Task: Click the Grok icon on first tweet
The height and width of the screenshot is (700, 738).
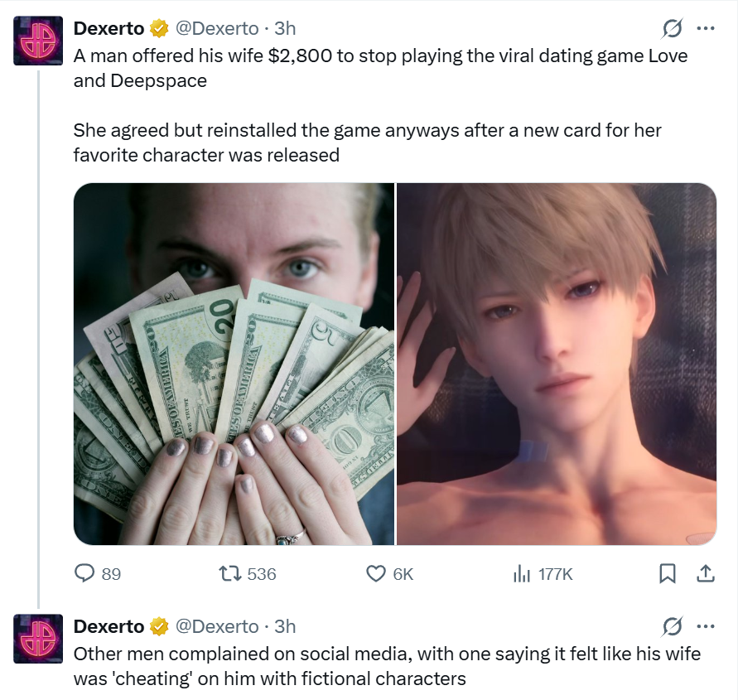Action: [x=672, y=29]
